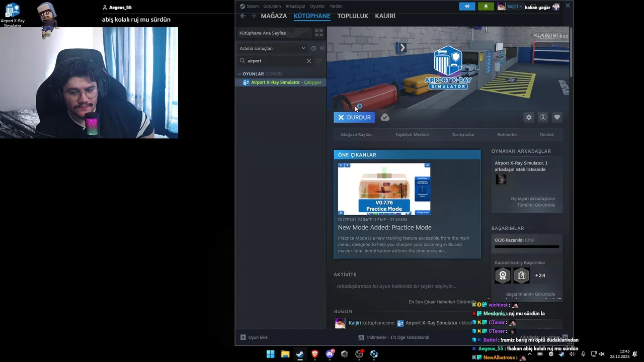Viewport: 644px width, 362px height.
Task: Switch library to grid collections view
Action: (x=318, y=33)
